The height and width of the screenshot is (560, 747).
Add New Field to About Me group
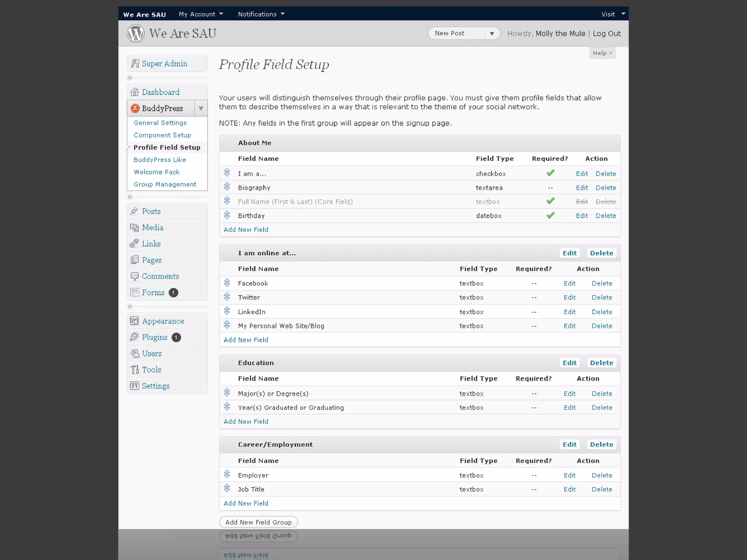[246, 230]
